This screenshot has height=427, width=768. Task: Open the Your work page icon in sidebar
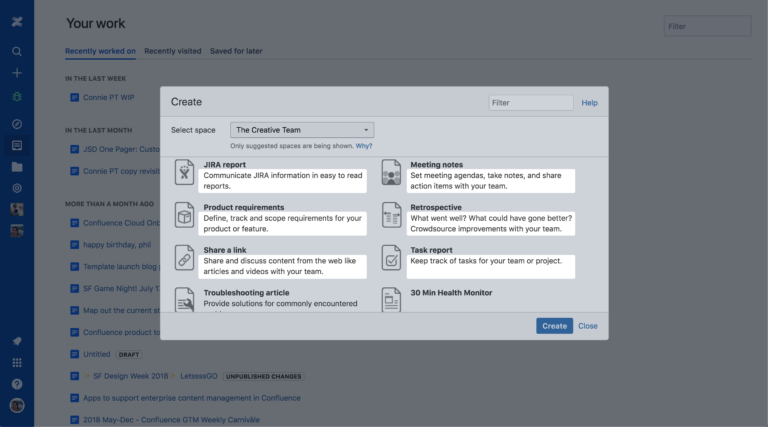point(17,145)
